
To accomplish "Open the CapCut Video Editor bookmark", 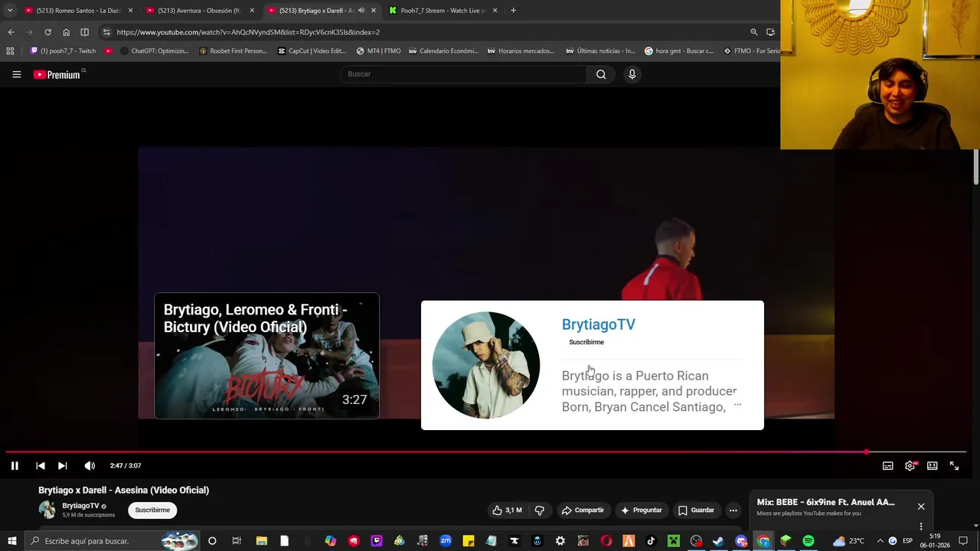I will tap(312, 51).
